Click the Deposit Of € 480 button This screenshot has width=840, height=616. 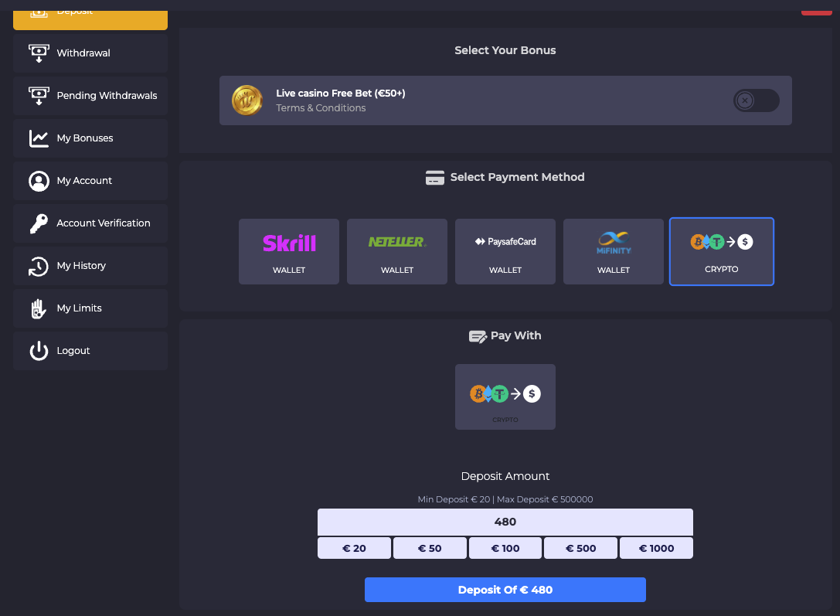click(x=505, y=590)
